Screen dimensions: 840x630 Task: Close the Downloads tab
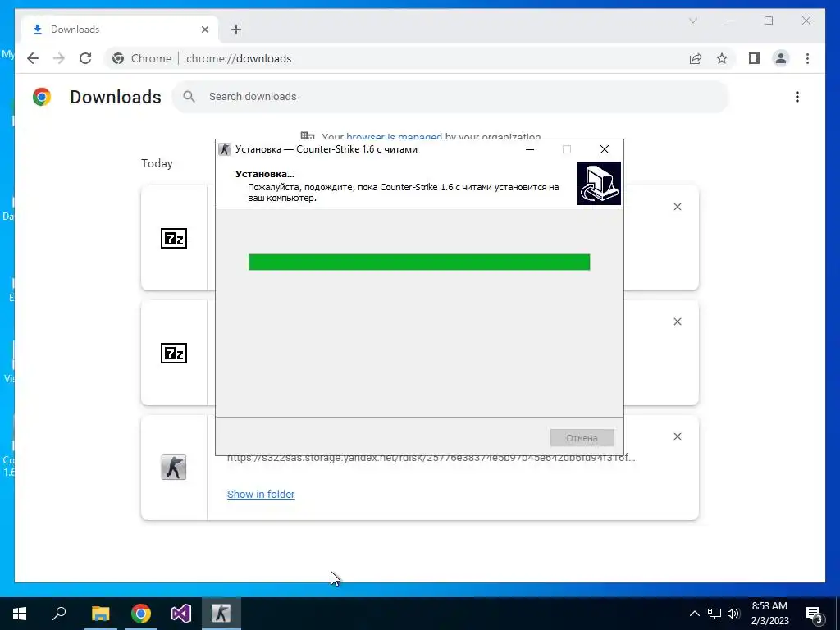(204, 30)
